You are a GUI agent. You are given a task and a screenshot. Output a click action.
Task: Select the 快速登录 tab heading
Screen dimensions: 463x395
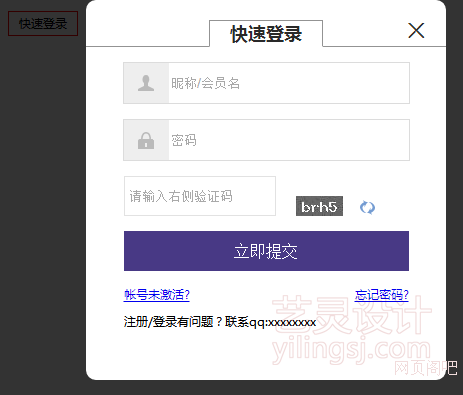[266, 34]
